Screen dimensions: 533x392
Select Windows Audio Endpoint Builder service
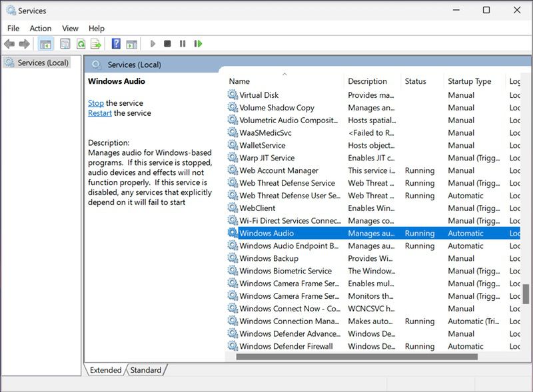click(x=373, y=246)
